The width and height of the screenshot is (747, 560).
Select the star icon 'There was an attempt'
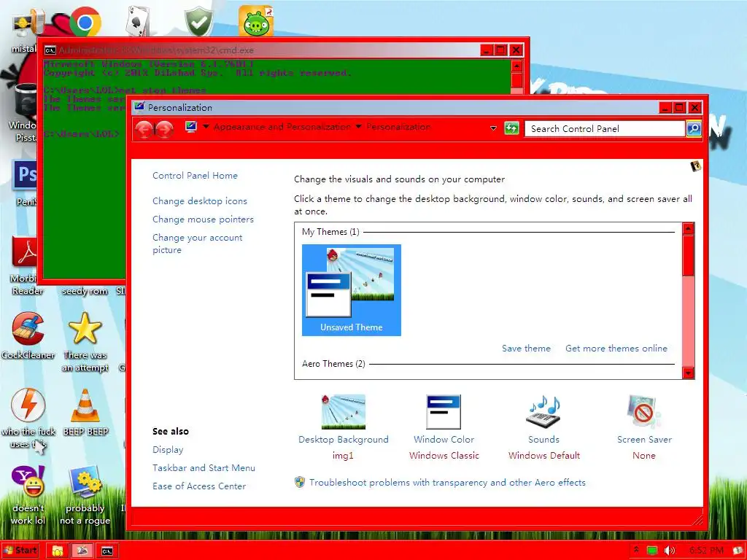pyautogui.click(x=85, y=329)
